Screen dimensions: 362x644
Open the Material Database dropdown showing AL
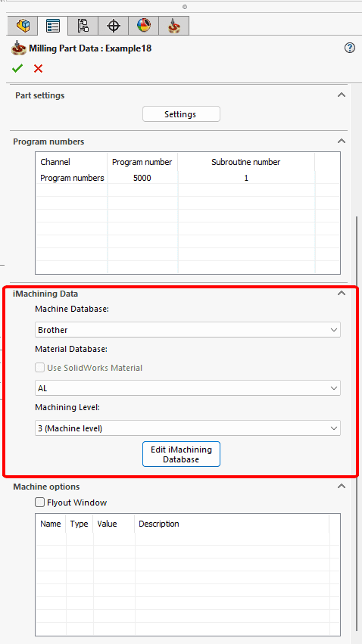tap(188, 388)
